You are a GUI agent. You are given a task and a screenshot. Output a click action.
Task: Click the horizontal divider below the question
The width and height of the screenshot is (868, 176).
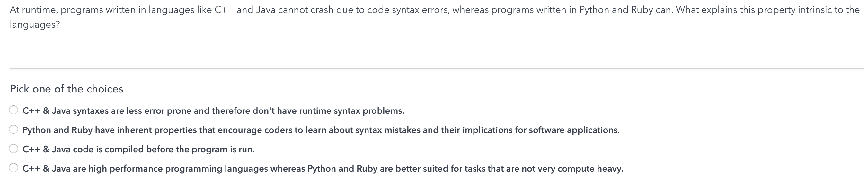pos(437,68)
